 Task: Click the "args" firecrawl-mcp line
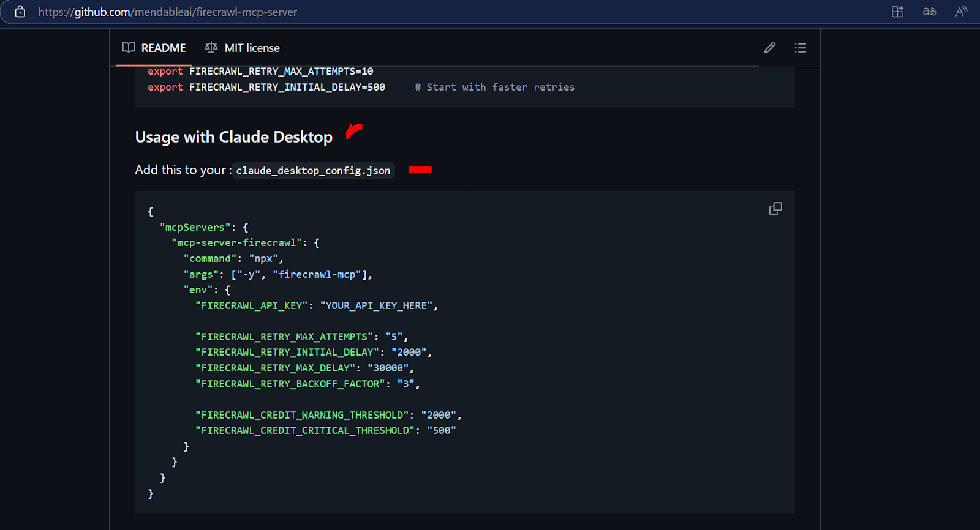pos(278,274)
